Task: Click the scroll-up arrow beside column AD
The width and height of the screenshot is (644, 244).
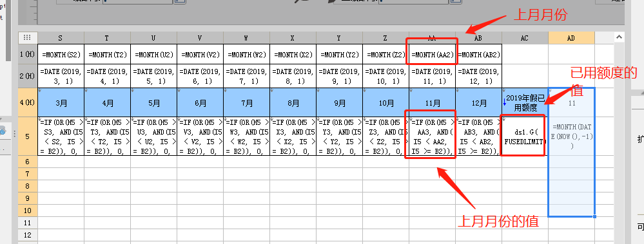Action: coord(618,38)
